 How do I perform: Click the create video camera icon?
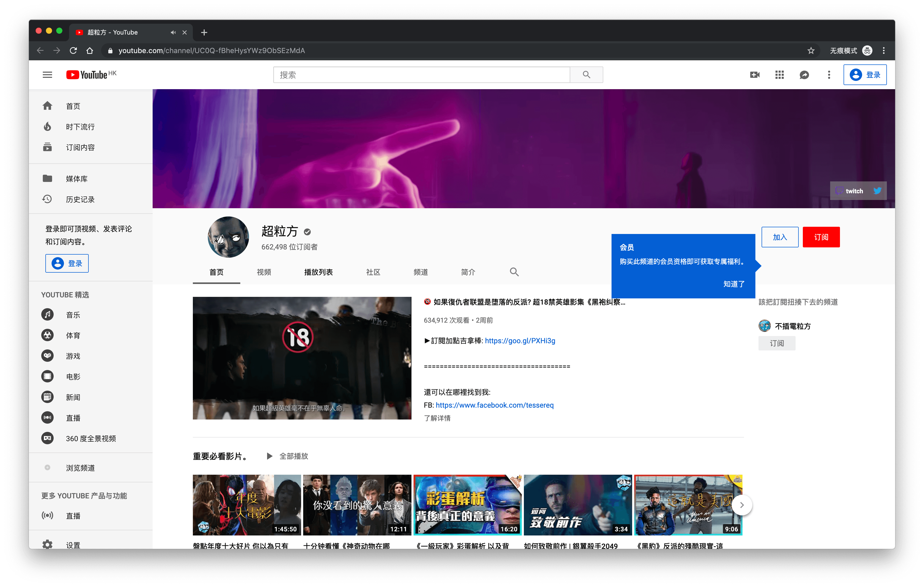754,75
